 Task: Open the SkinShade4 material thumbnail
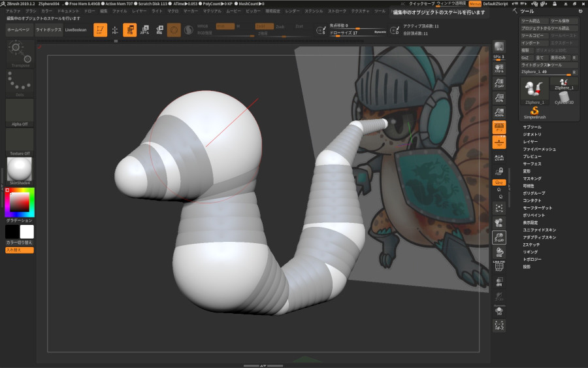[x=20, y=171]
